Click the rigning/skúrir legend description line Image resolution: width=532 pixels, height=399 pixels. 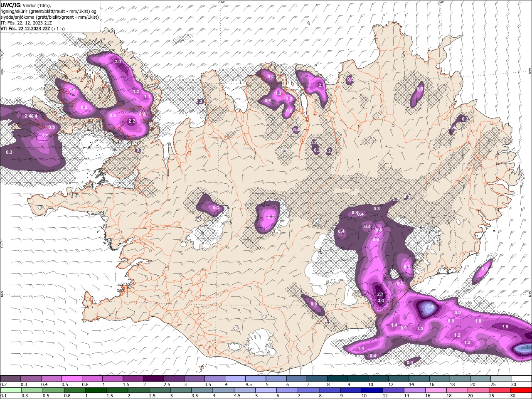point(49,11)
